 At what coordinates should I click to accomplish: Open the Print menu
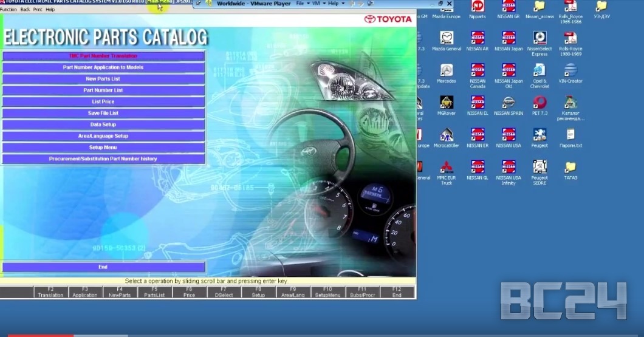point(37,10)
